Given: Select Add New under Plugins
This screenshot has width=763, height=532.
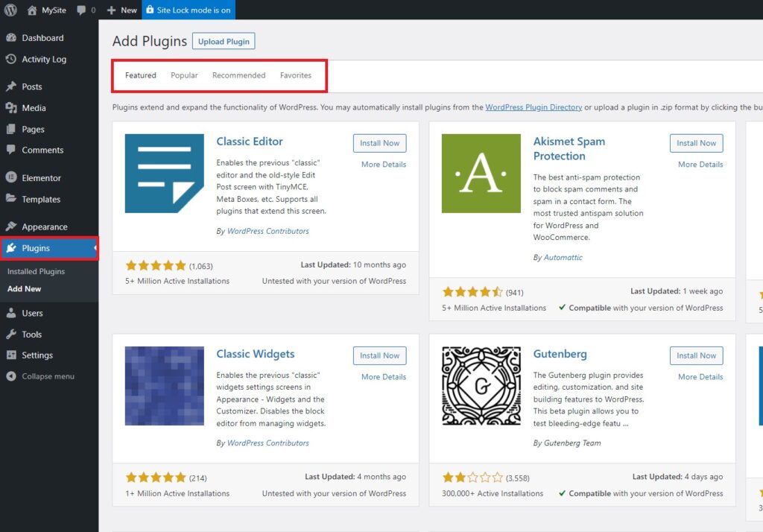Looking at the screenshot, I should coord(25,288).
